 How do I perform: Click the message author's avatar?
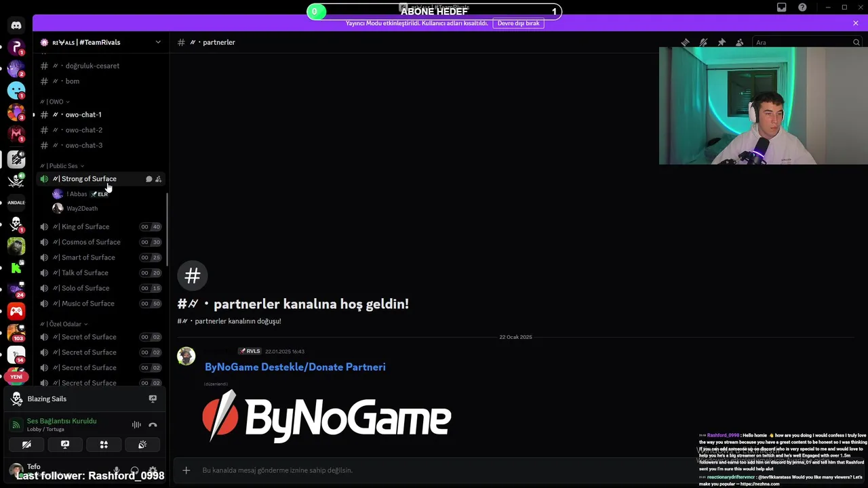click(x=186, y=356)
